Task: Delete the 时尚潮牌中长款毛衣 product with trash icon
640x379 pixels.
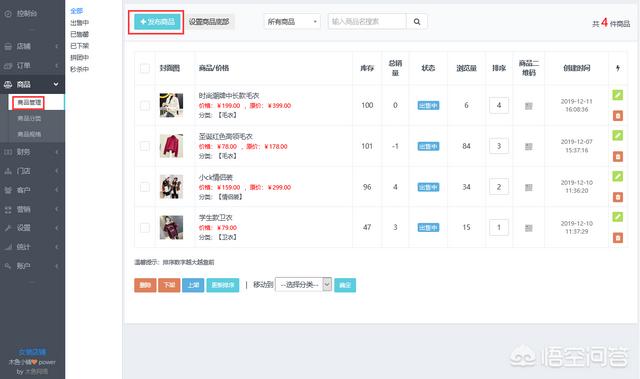Action: 618,116
